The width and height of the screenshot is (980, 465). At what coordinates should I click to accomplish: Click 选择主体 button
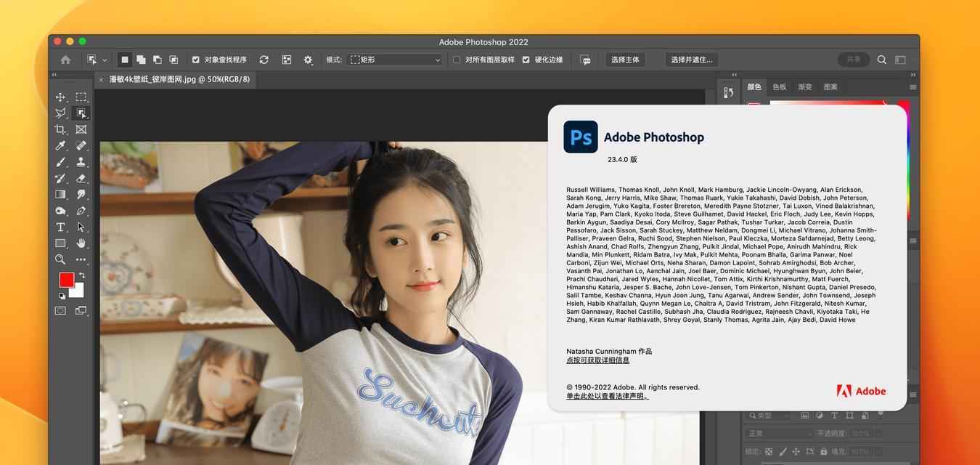point(625,60)
